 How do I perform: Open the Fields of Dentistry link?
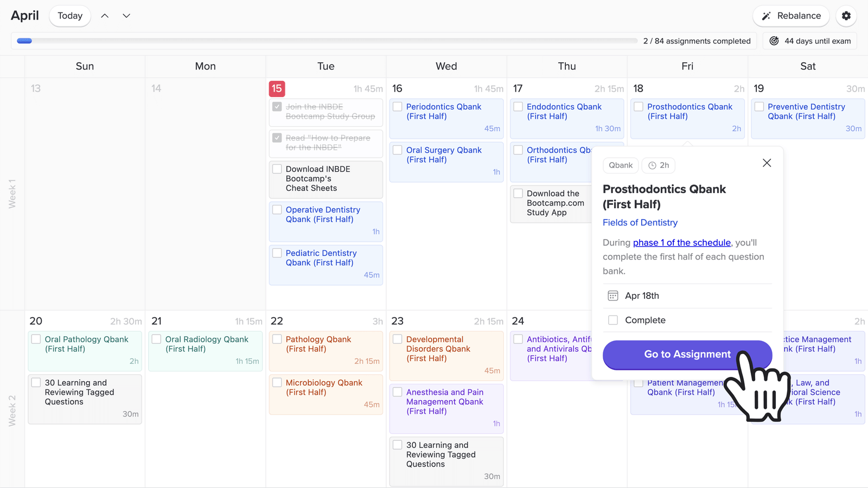point(640,222)
